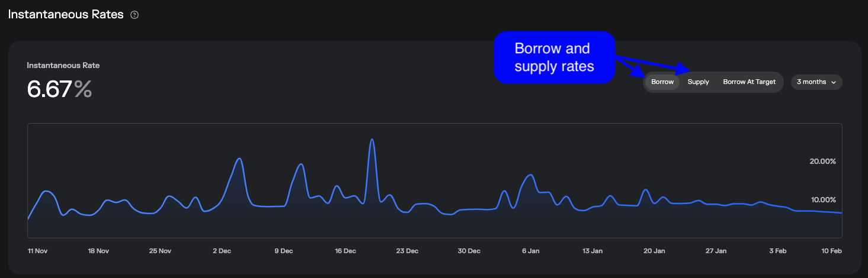Viewport: 868px width, 278px height.
Task: Click the blue Borrow and supply rates callout
Action: pyautogui.click(x=554, y=57)
